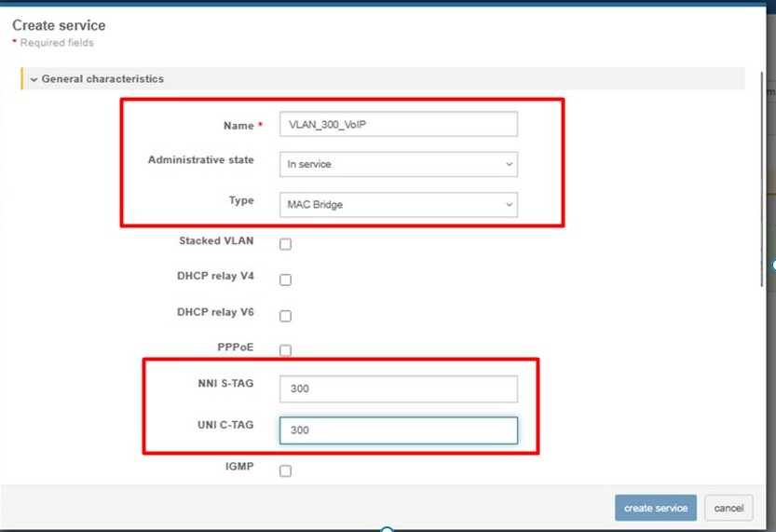Viewport: 776px width, 532px height.
Task: Click into the UNI C-TAG field
Action: click(398, 430)
